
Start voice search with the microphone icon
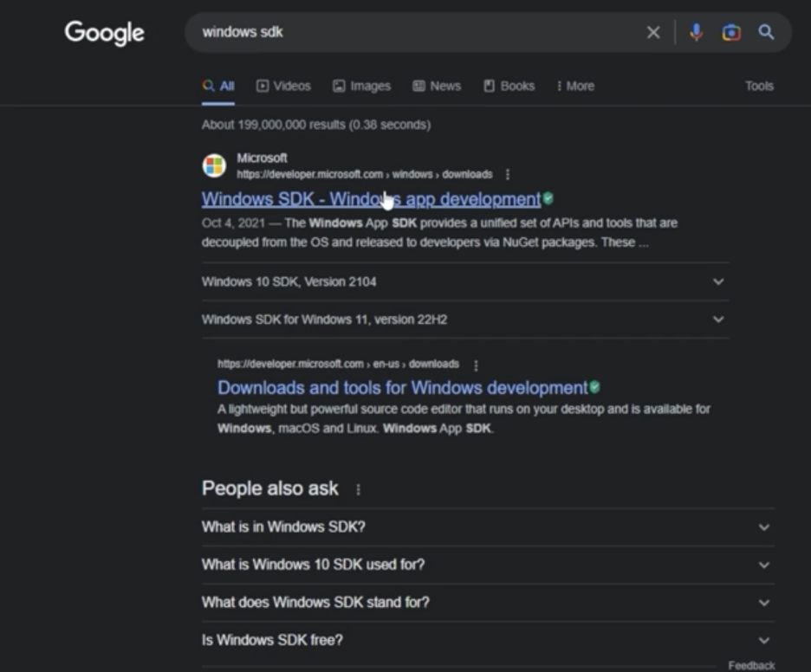pos(696,33)
